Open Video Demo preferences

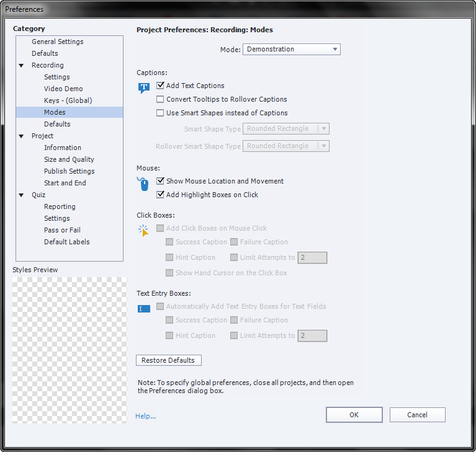(63, 89)
